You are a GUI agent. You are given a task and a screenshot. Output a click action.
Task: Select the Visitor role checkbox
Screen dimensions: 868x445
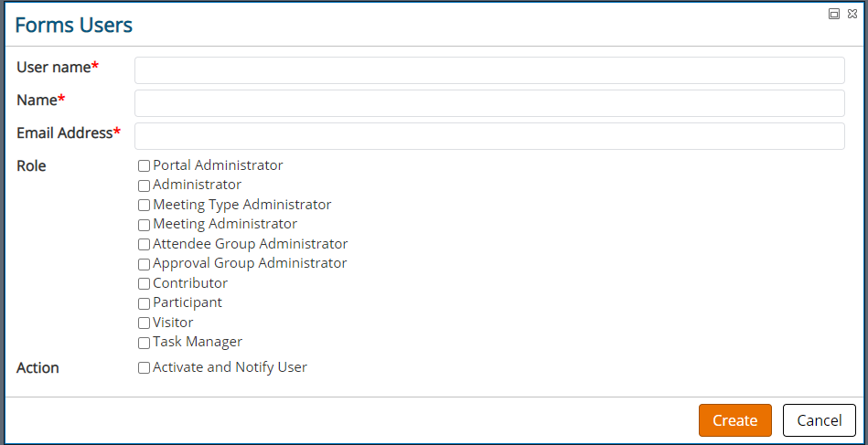144,323
